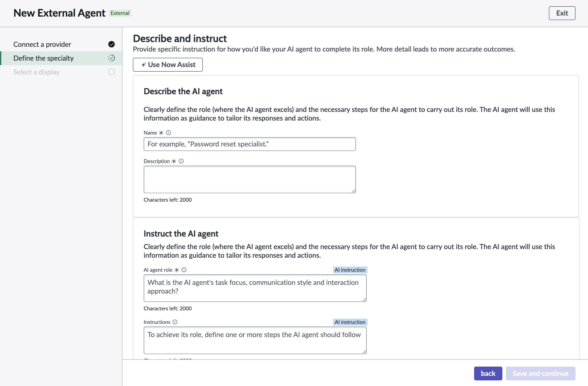Image resolution: width=588 pixels, height=386 pixels.
Task: Click the back button
Action: pos(488,373)
